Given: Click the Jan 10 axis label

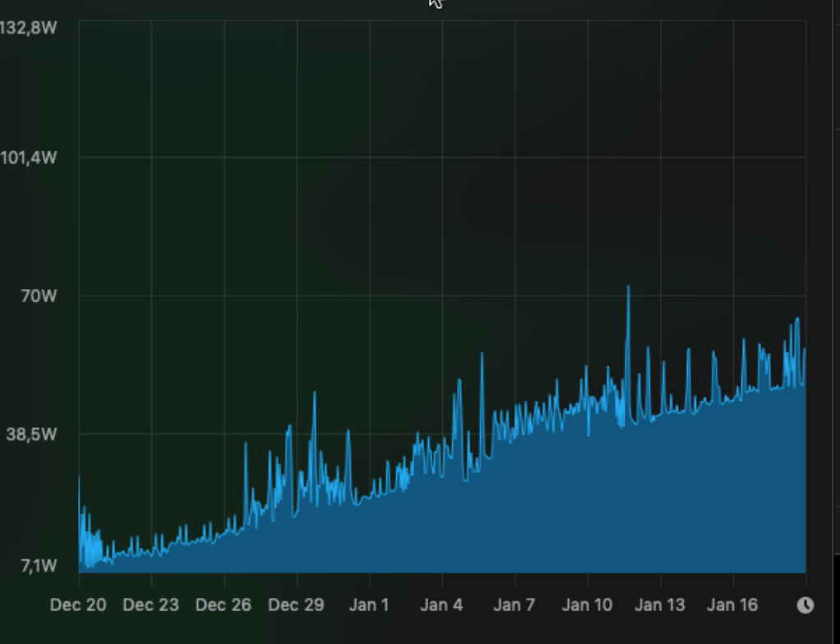Looking at the screenshot, I should pos(588,605).
